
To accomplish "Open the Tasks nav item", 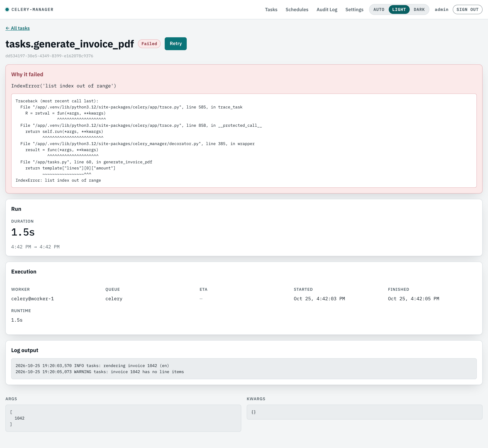I will pyautogui.click(x=271, y=9).
